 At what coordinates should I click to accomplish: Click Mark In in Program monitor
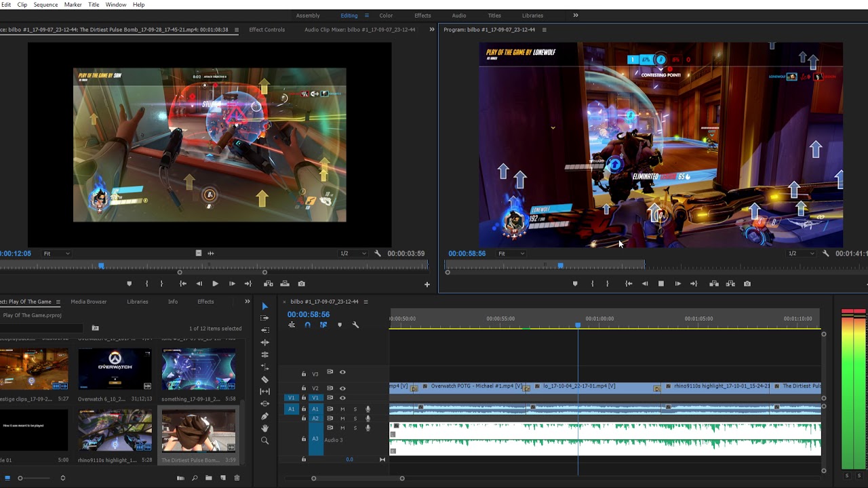pos(593,284)
